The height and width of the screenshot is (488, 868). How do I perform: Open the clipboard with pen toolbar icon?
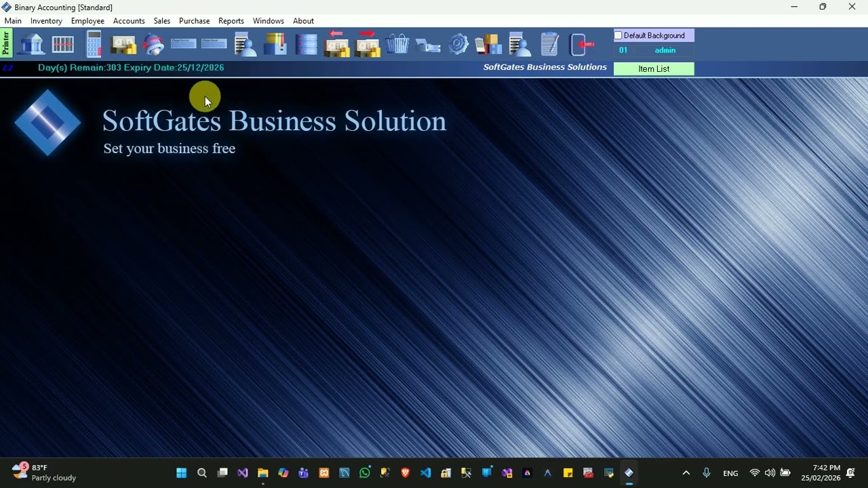[550, 45]
